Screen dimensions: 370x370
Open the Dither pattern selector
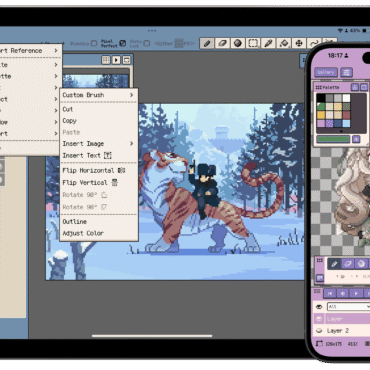179,43
